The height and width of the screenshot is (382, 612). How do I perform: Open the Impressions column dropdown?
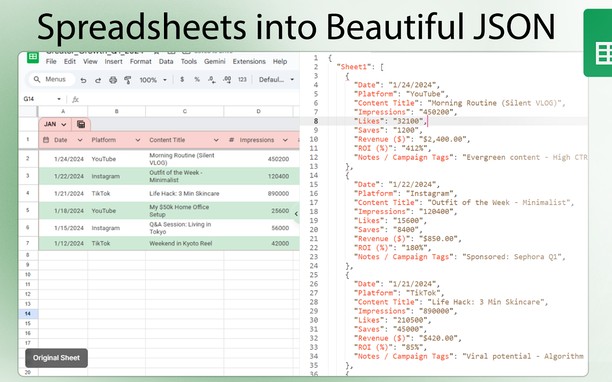coord(285,140)
